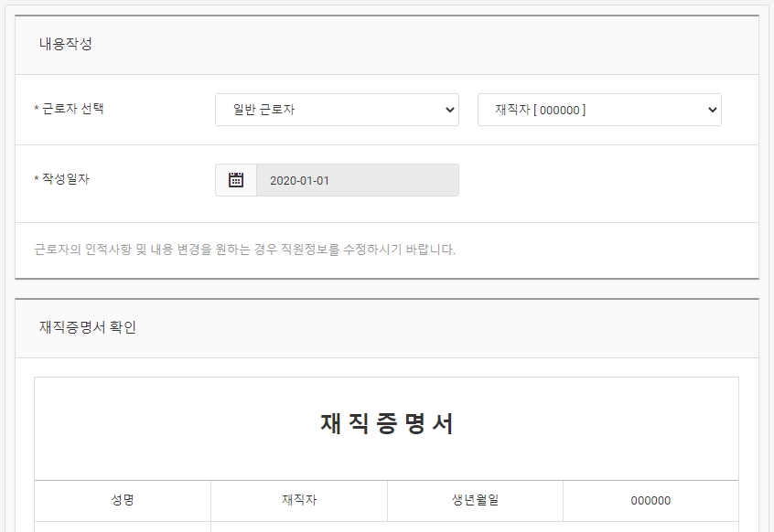Click the asterisk before 작성일자
774x532 pixels.
[x=37, y=179]
